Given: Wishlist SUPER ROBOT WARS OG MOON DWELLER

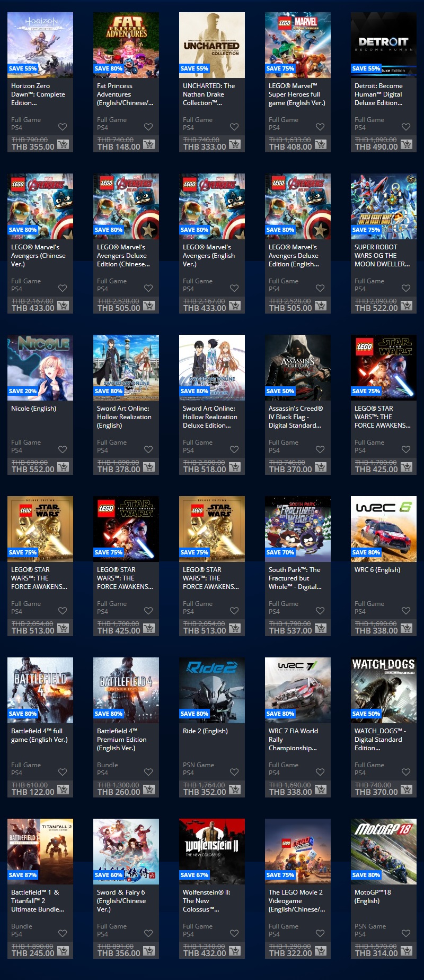Looking at the screenshot, I should (406, 288).
